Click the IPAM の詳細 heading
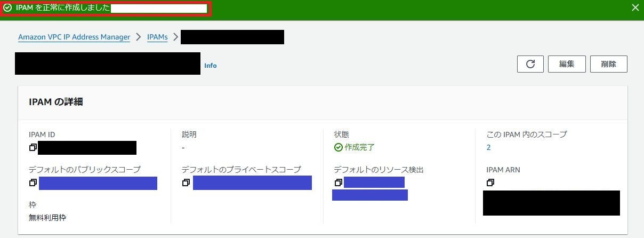 click(x=56, y=102)
